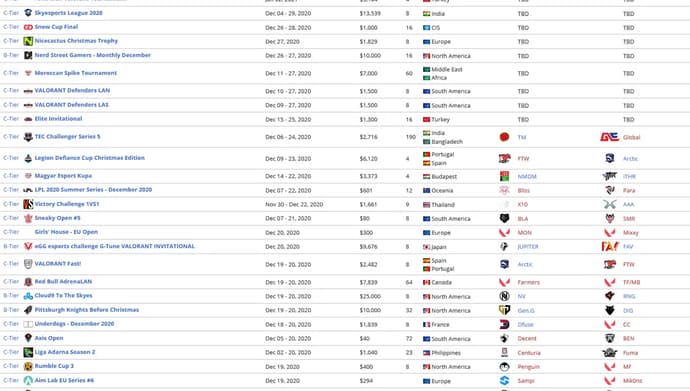
Task: Click the Gen.G team logo icon
Action: [504, 310]
